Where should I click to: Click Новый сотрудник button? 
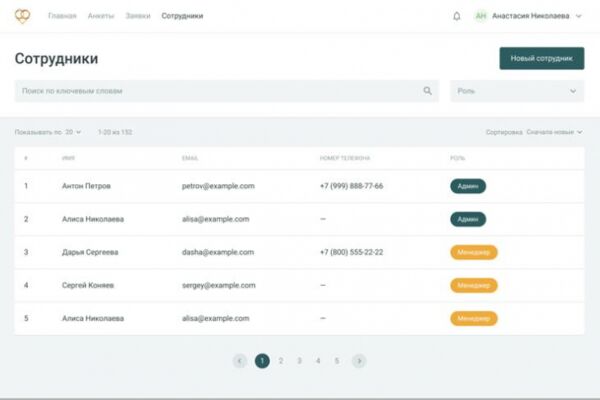click(x=541, y=59)
